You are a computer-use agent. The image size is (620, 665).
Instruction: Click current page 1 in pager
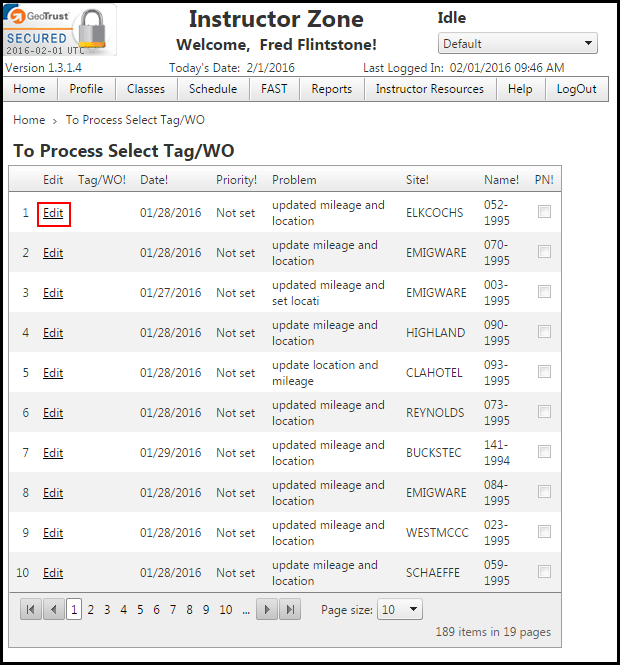[x=74, y=609]
